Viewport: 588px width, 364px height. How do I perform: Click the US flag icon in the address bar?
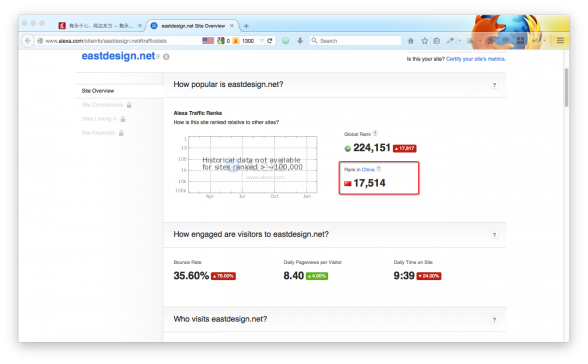pos(208,40)
